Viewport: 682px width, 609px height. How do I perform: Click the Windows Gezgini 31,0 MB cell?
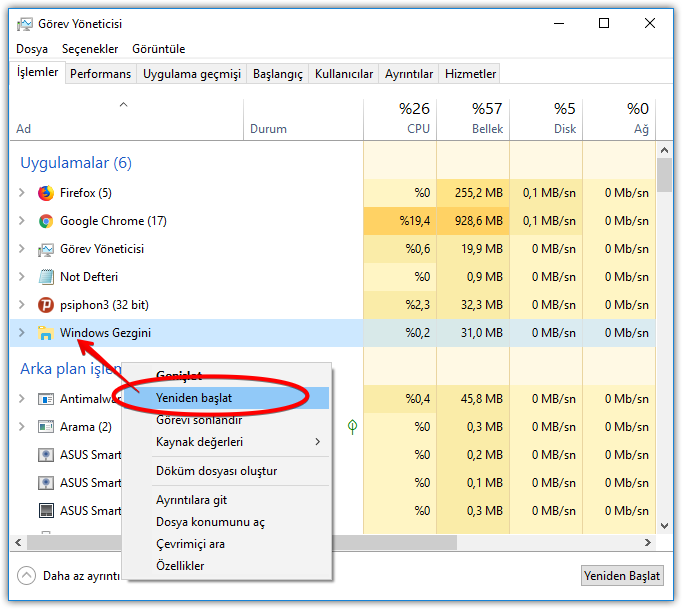[473, 333]
